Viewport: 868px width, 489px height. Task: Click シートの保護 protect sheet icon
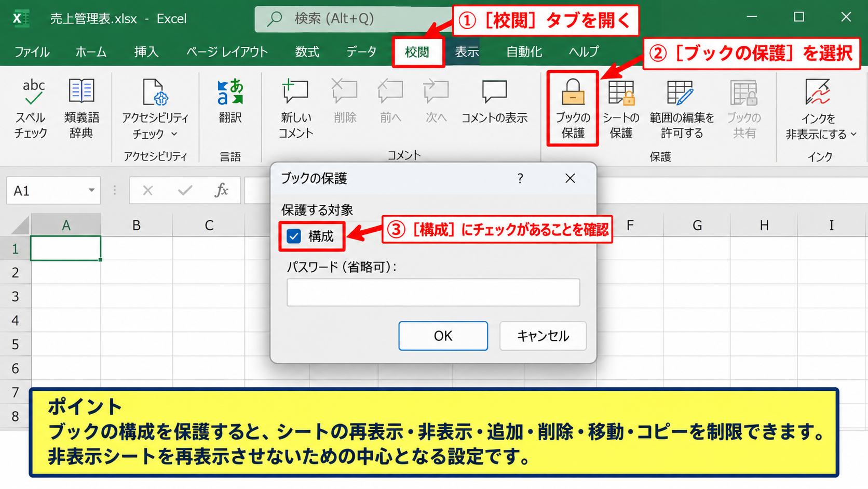click(621, 92)
